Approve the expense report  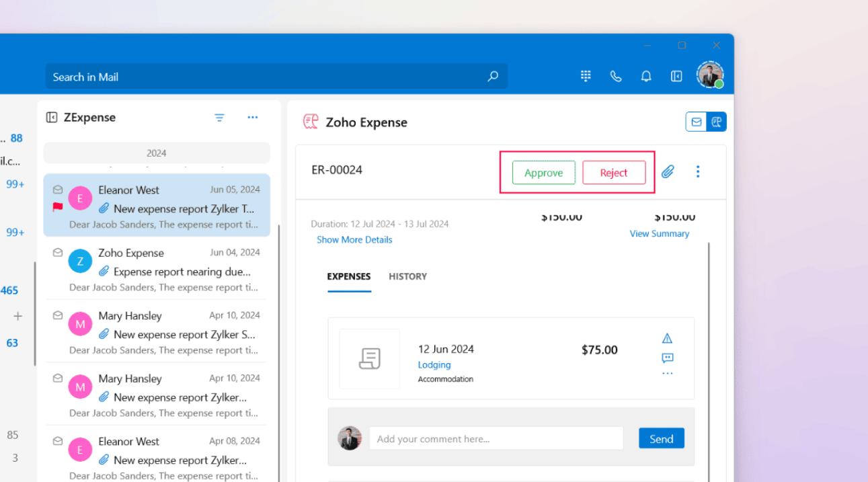coord(543,173)
